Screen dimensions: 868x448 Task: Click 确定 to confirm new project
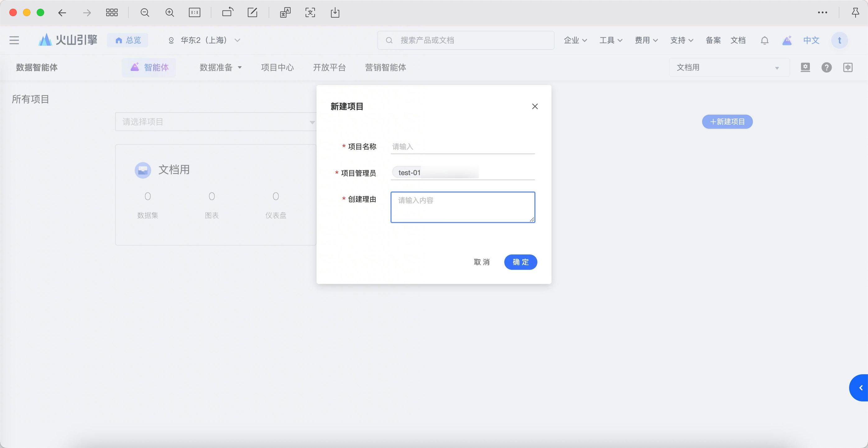[x=520, y=262]
